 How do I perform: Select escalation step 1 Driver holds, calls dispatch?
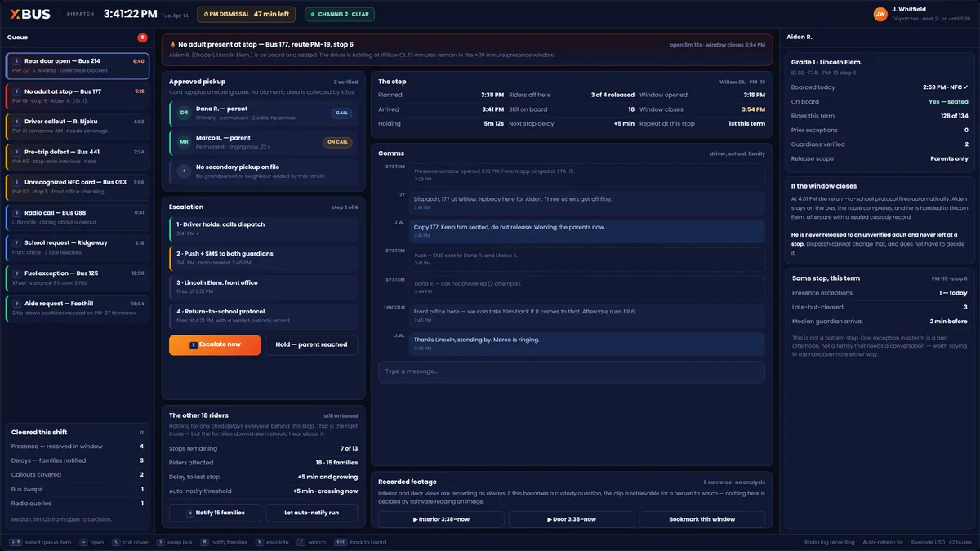coord(263,228)
